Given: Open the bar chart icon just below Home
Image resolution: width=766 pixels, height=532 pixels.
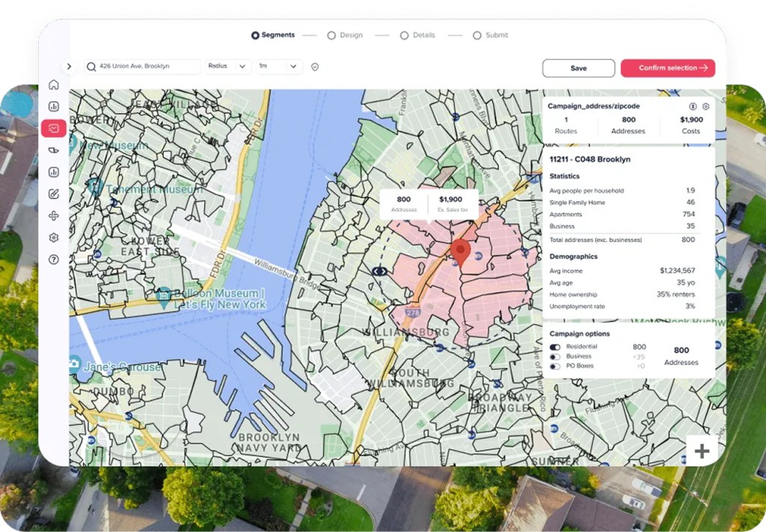Looking at the screenshot, I should [x=54, y=106].
